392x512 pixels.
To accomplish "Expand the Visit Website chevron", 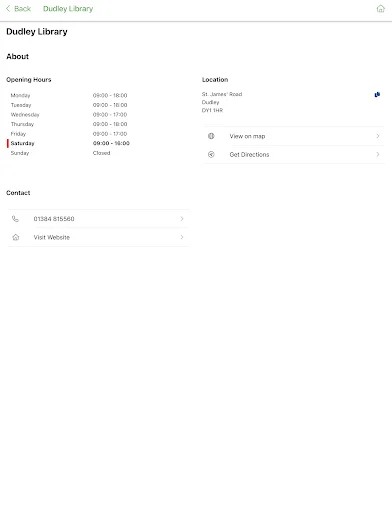I will (x=182, y=237).
